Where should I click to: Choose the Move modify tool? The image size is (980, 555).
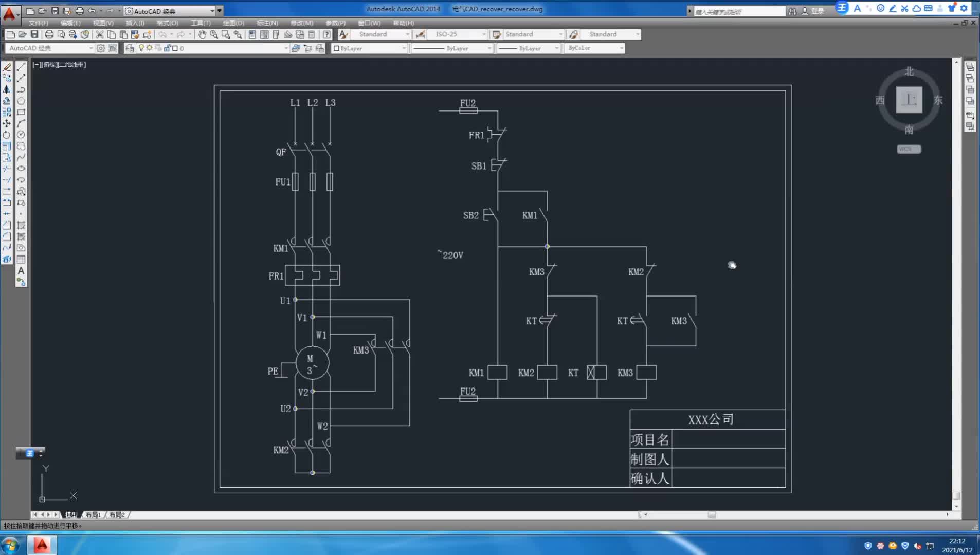pyautogui.click(x=7, y=123)
